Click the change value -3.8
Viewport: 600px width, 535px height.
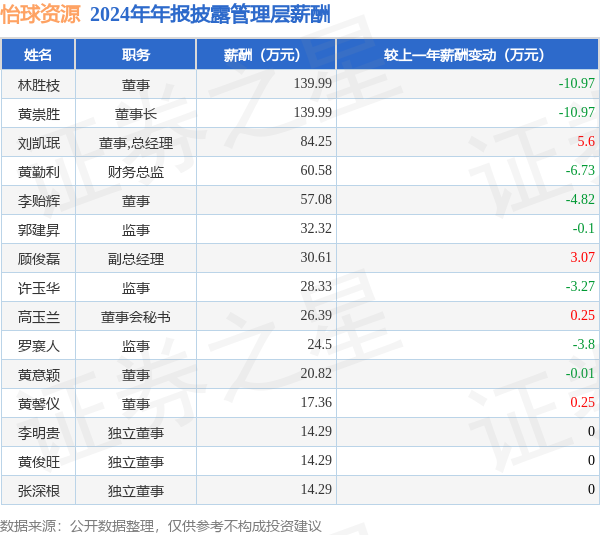[x=584, y=344]
